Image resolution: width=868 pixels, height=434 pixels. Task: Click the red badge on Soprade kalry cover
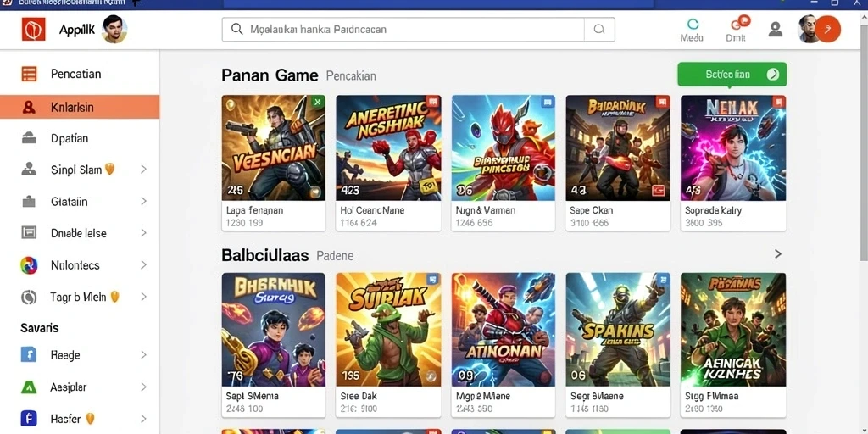click(778, 102)
